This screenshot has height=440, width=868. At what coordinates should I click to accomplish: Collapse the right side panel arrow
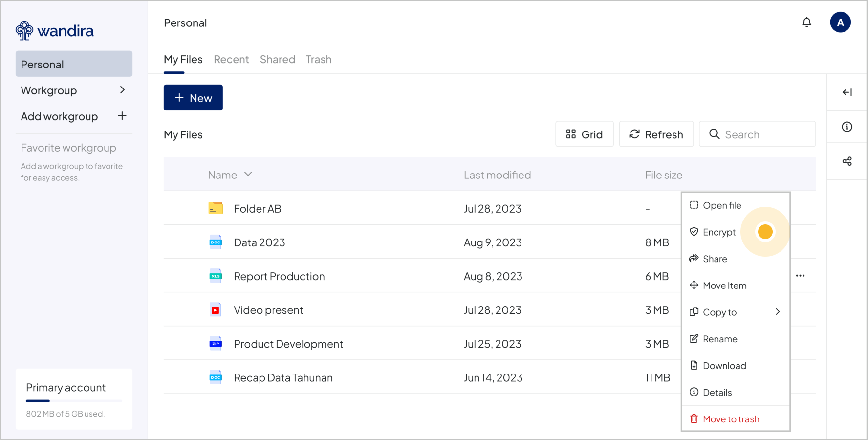click(847, 92)
